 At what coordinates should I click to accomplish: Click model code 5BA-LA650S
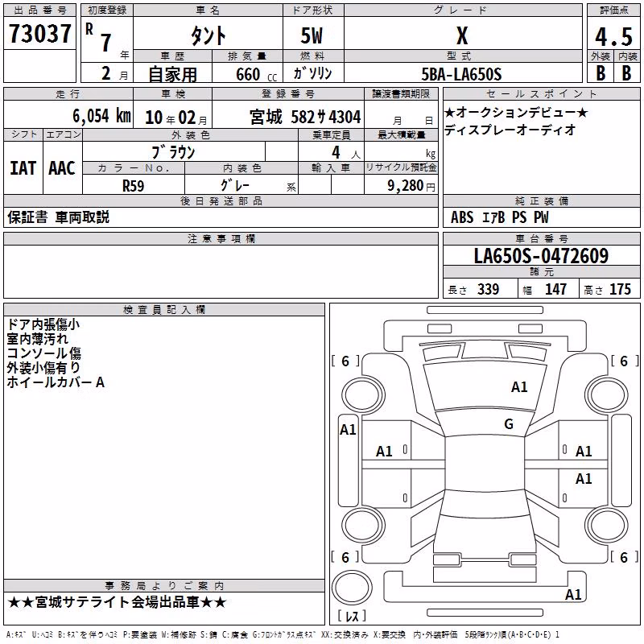[x=461, y=74]
